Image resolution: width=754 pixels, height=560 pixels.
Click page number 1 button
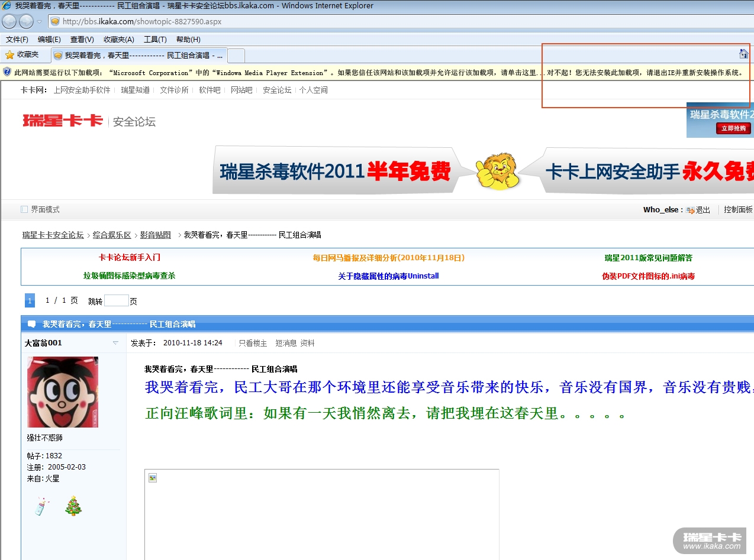(30, 300)
